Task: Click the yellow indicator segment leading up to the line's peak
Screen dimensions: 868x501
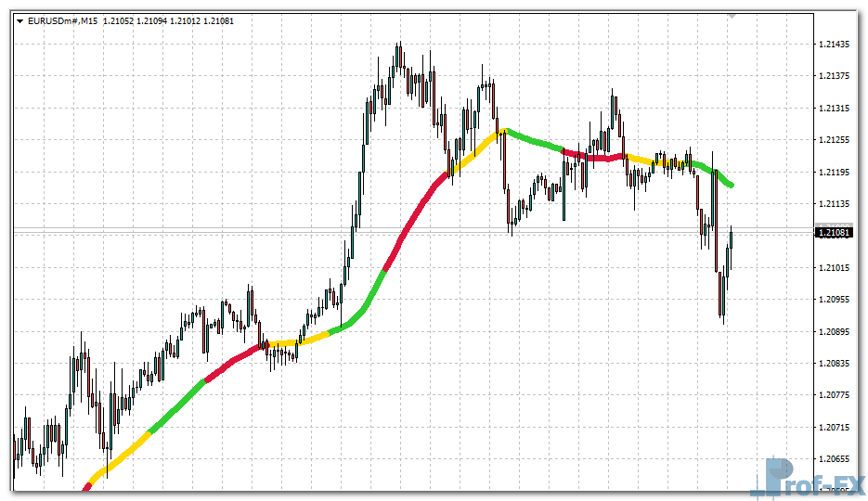Action: coord(478,148)
